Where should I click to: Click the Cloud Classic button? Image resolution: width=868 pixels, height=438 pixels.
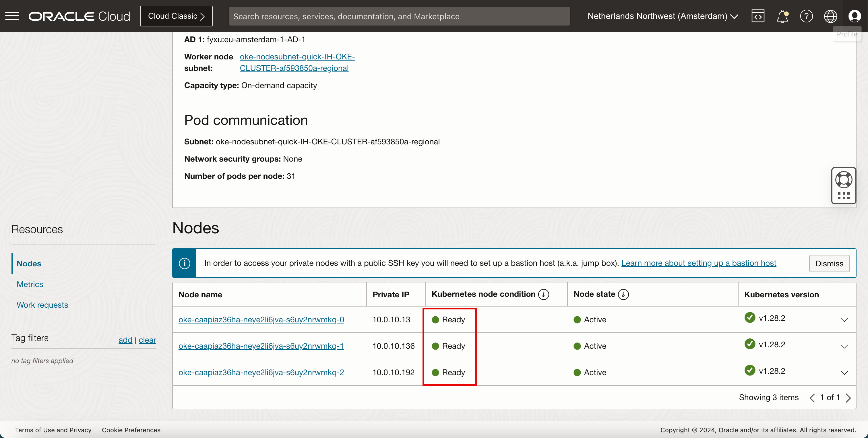pos(176,16)
